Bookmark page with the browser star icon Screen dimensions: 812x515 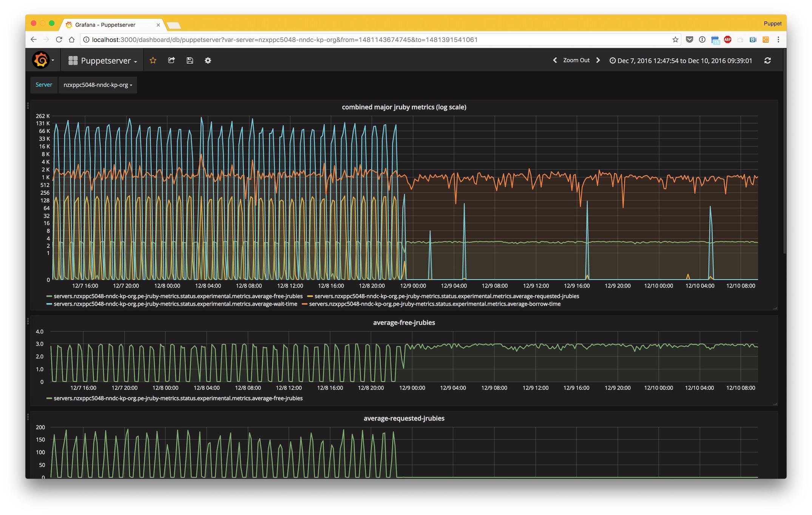click(x=675, y=40)
